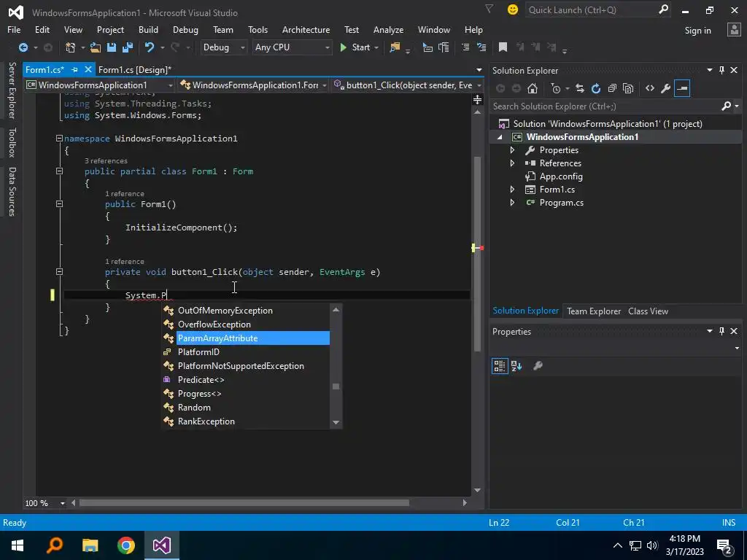Viewport: 747px width, 560px height.
Task: Expand the Form1.cs node in Solution Explorer
Action: point(512,190)
